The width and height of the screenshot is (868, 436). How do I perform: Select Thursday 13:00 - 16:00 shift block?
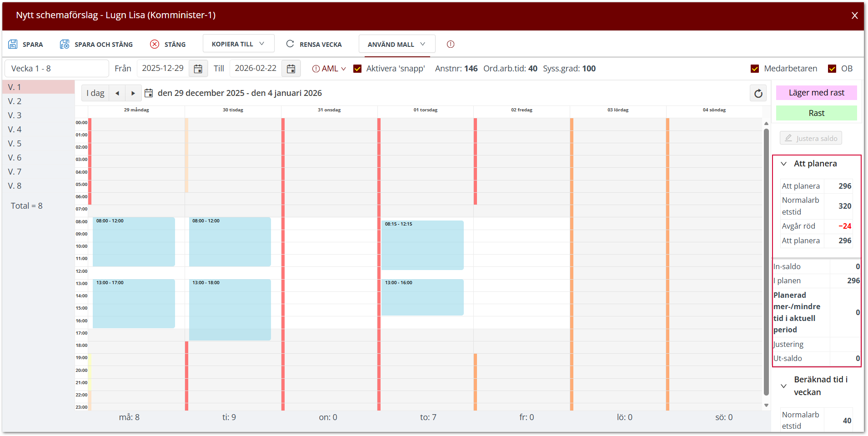point(422,297)
